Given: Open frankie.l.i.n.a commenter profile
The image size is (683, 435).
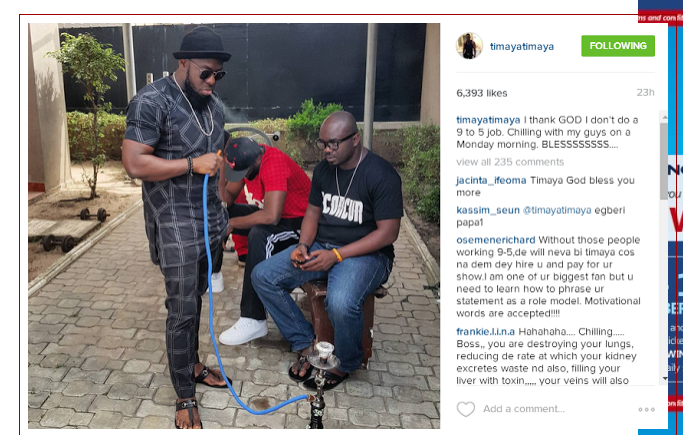Looking at the screenshot, I should pyautogui.click(x=485, y=332).
